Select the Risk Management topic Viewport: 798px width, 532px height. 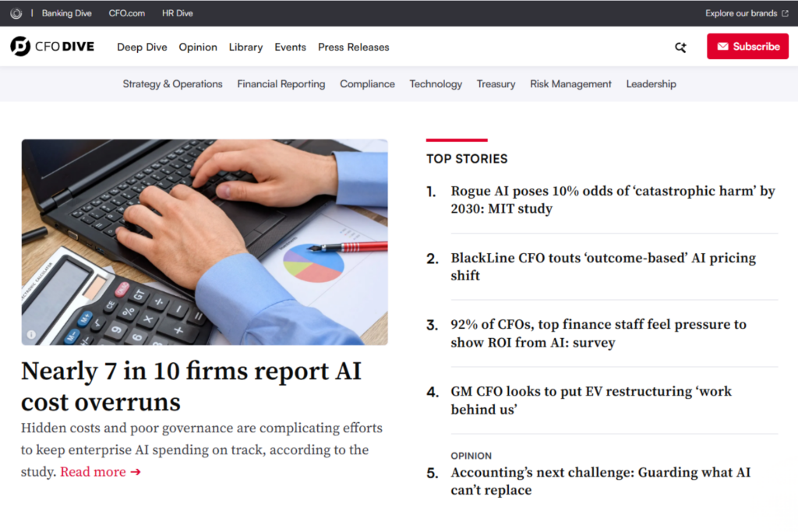pyautogui.click(x=570, y=84)
